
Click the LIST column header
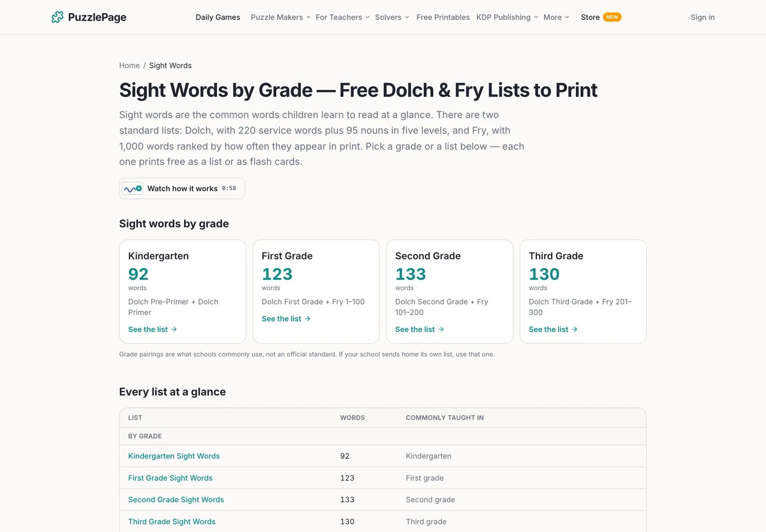point(135,418)
